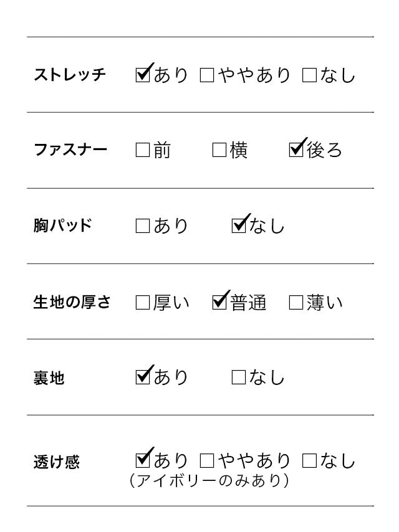Check the 胸パッド あり checkbox
Viewport: 399px width, 532px height.
[x=143, y=227]
